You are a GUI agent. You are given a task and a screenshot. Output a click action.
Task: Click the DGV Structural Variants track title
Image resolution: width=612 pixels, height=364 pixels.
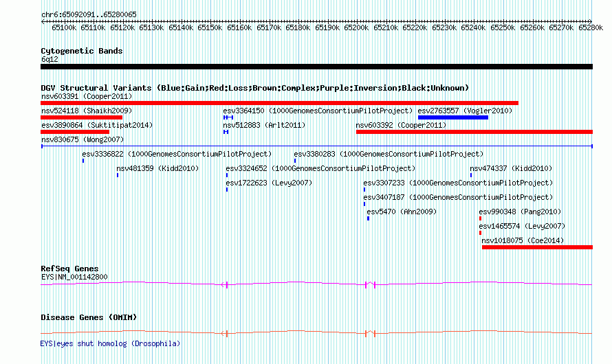(255, 88)
